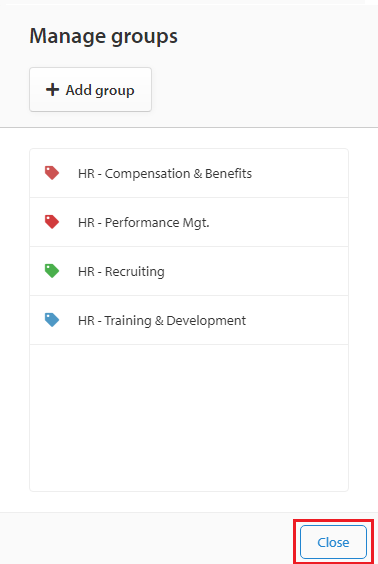Click the blue tag for Training & Development
Screen dimensions: 378x564
pos(52,320)
